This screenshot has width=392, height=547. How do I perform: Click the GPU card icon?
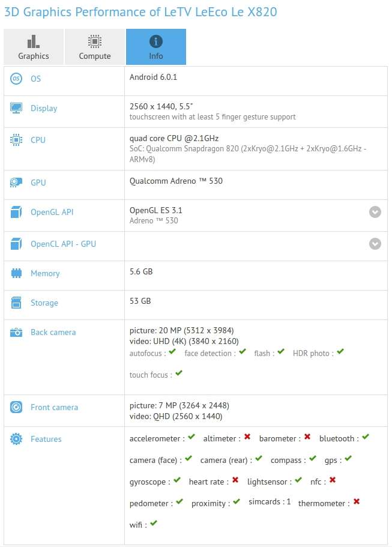pyautogui.click(x=16, y=183)
